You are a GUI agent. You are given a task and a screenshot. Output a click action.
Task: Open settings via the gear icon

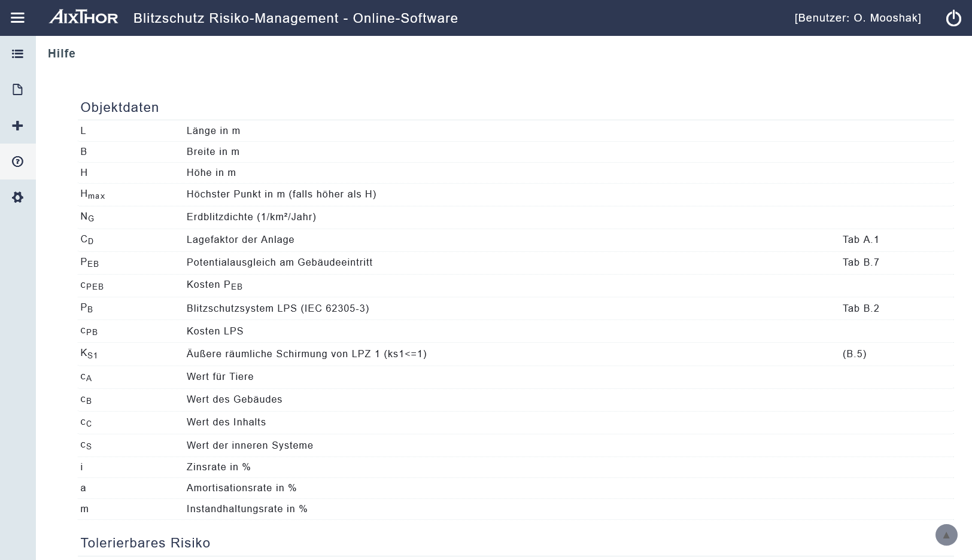(17, 197)
